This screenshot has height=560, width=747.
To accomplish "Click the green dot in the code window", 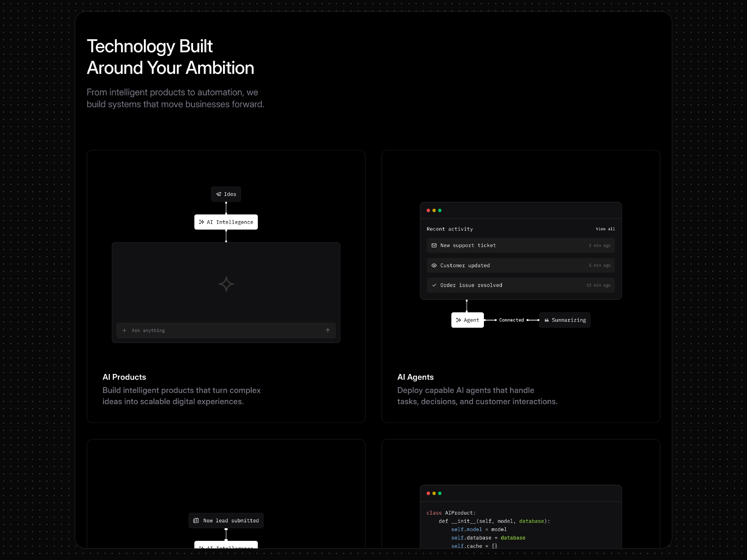I will 440,493.
